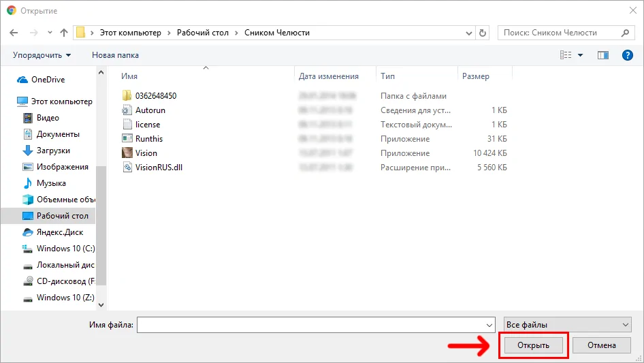Click the Имя файла input field
This screenshot has width=644, height=363.
point(315,325)
